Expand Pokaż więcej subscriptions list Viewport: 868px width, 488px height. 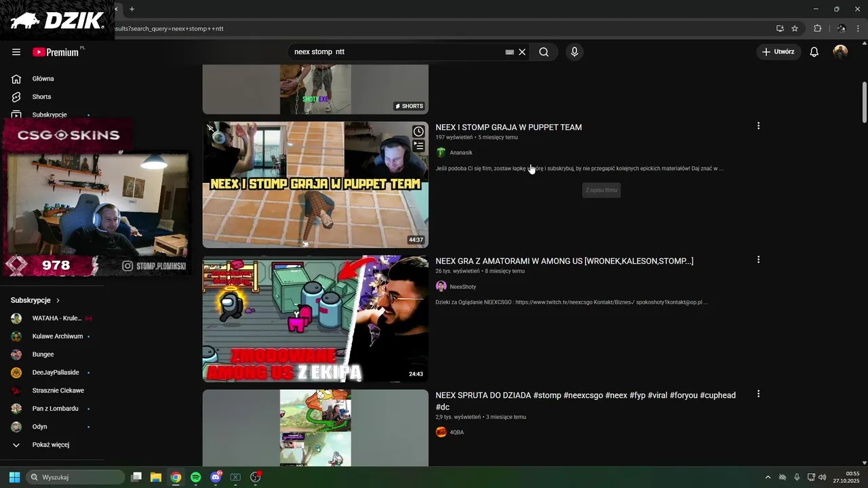tap(52, 445)
